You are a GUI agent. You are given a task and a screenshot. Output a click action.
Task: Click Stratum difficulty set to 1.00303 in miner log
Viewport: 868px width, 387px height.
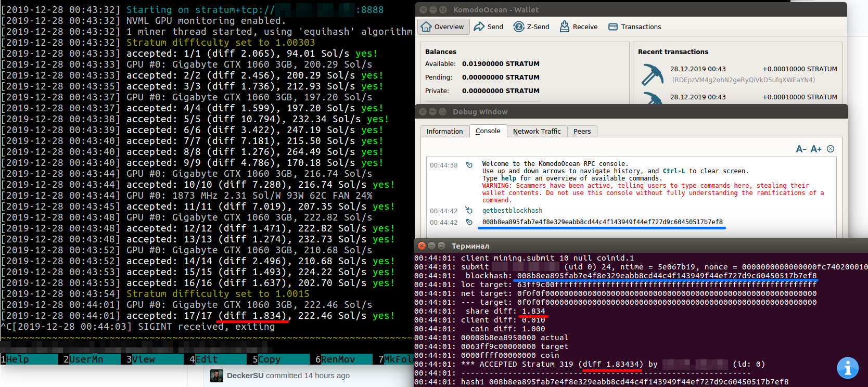pos(221,43)
